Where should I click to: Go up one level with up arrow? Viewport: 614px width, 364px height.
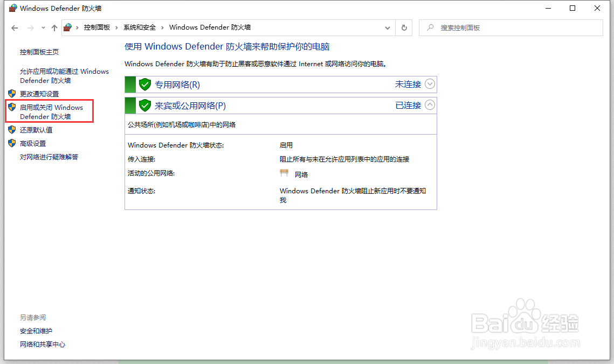(54, 28)
